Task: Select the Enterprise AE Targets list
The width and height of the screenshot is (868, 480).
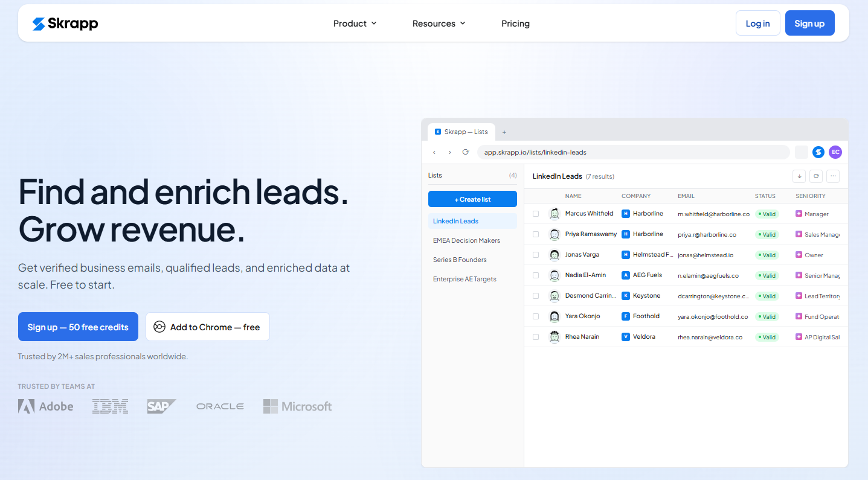Action: tap(472, 279)
